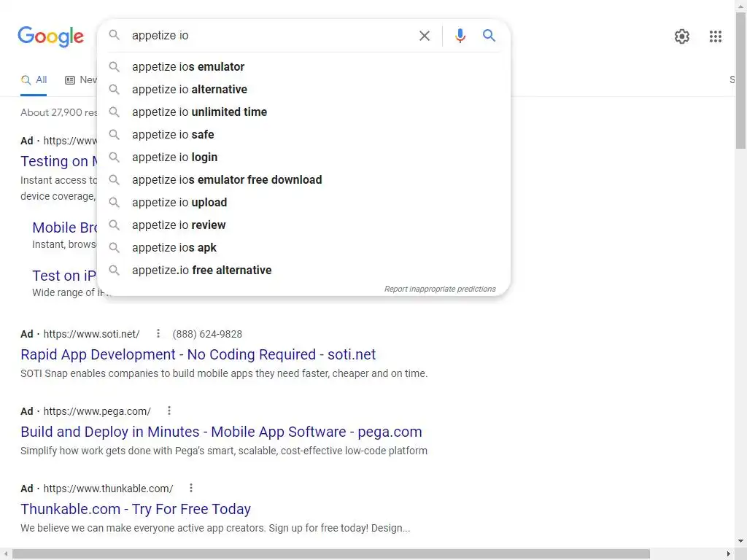Screen dimensions: 747x560
Task: Start voice search with the microphone
Action: click(460, 36)
